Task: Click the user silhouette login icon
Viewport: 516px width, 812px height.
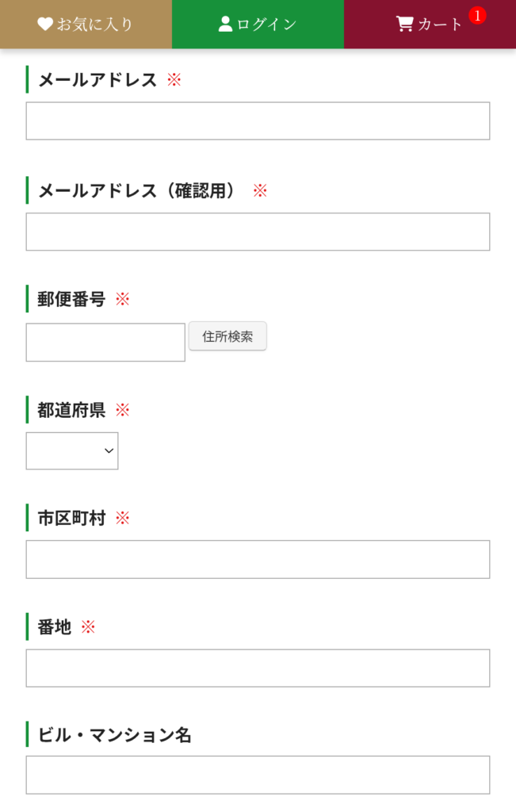Action: pos(226,24)
